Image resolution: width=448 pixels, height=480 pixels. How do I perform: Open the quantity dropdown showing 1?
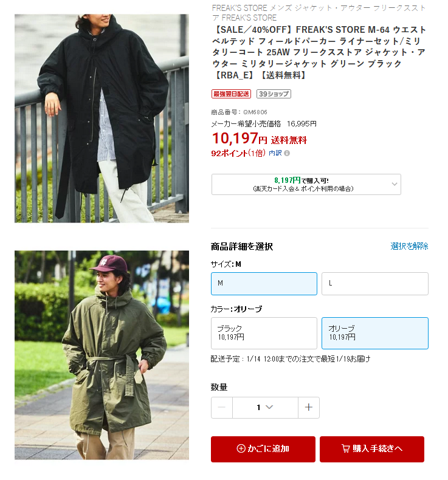265,407
